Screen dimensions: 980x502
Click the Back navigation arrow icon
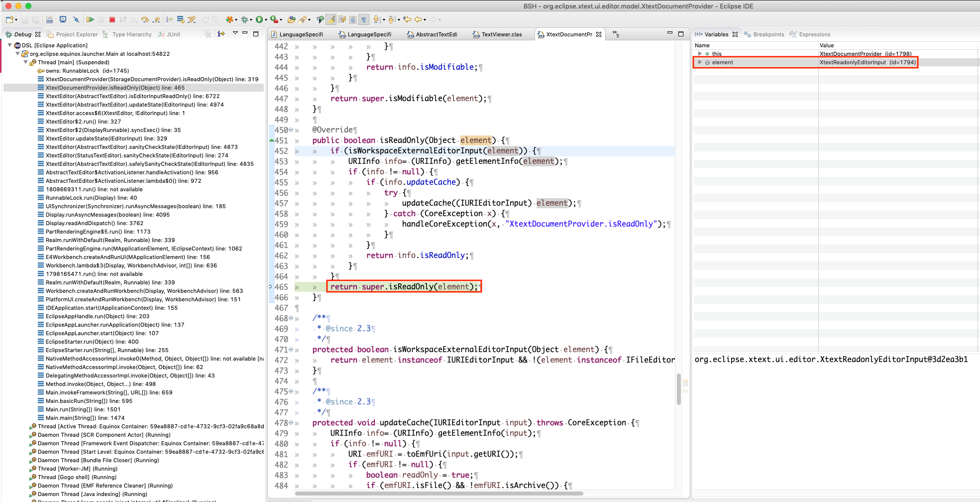tap(418, 20)
